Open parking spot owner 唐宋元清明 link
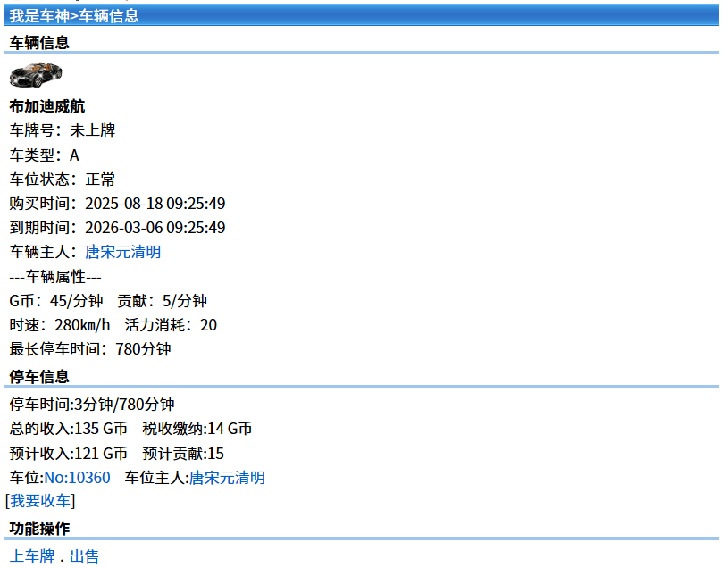Screen dimensions: 728x568 [227, 478]
